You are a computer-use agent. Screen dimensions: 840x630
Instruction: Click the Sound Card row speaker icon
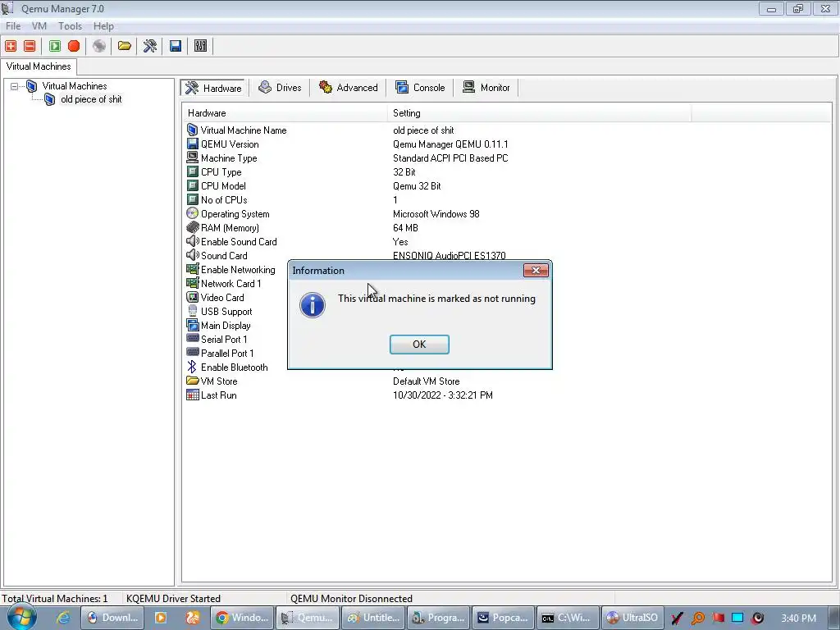192,256
